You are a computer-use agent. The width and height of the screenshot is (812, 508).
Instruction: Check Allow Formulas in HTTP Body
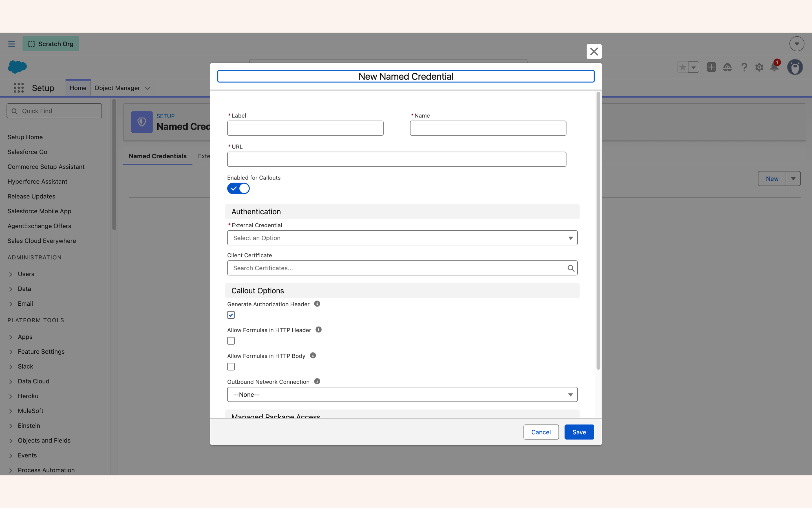(x=231, y=367)
